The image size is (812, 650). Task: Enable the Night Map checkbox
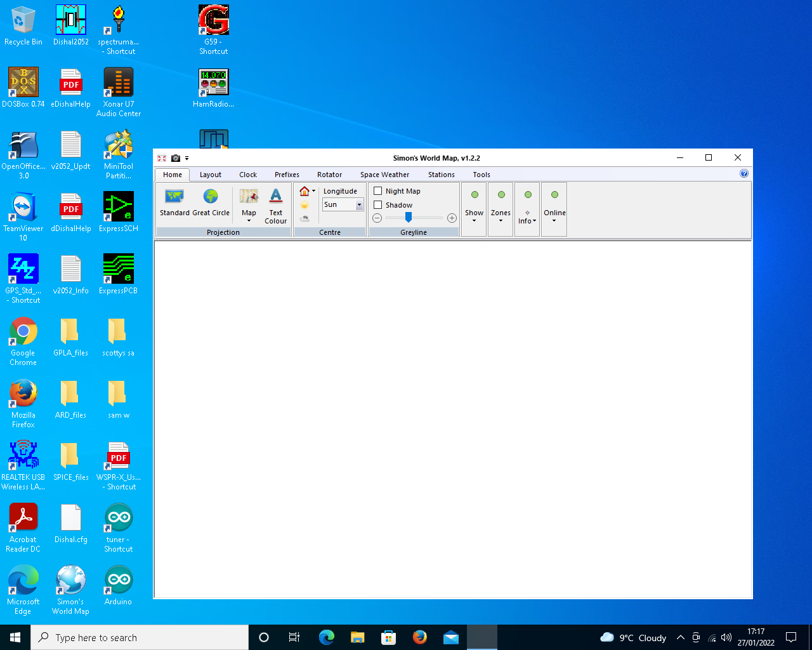click(x=378, y=191)
